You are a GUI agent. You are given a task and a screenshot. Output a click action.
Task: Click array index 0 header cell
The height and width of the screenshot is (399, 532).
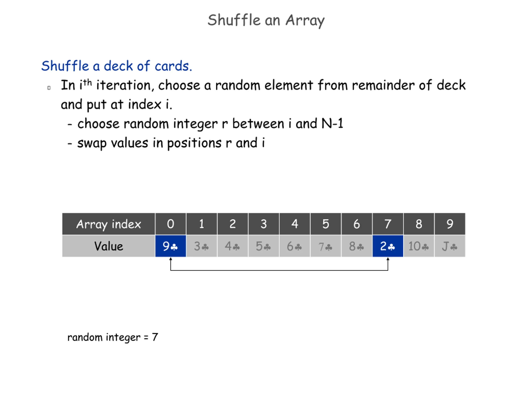click(x=171, y=224)
